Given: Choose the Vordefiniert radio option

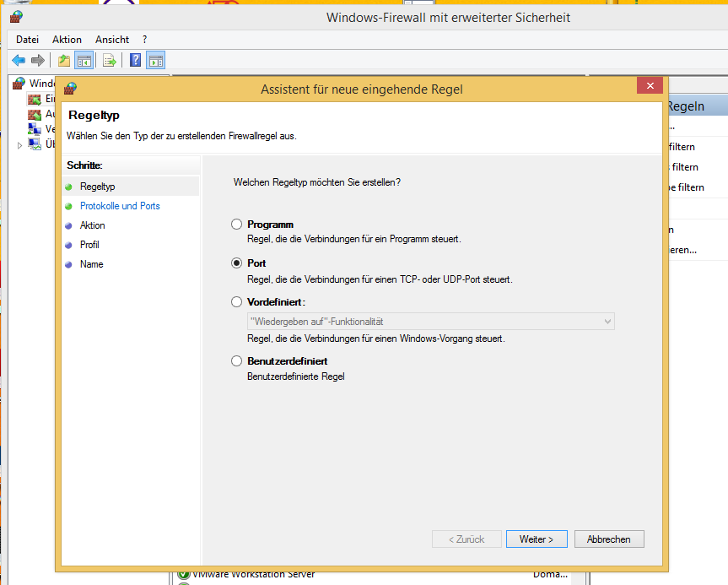Looking at the screenshot, I should [237, 302].
